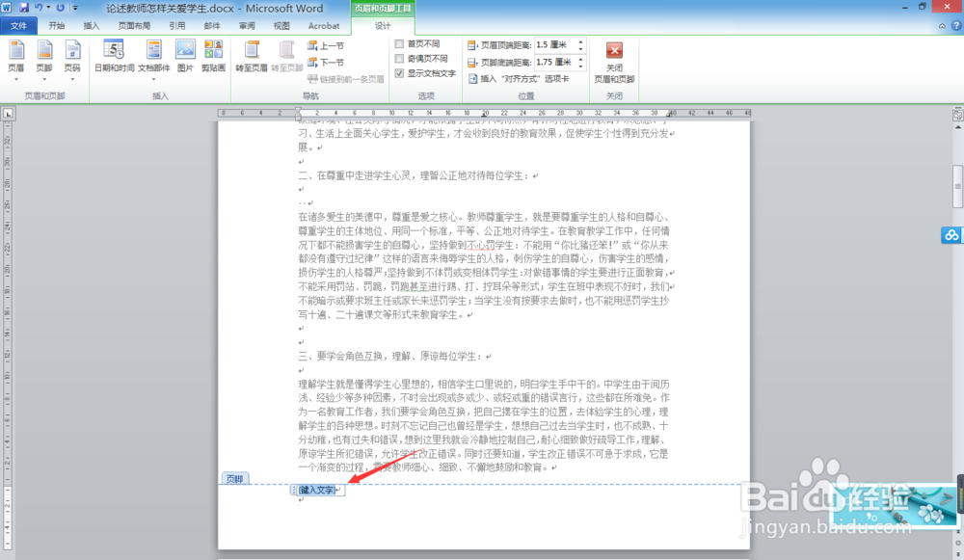Open 文档部件 quick parts

[153, 61]
